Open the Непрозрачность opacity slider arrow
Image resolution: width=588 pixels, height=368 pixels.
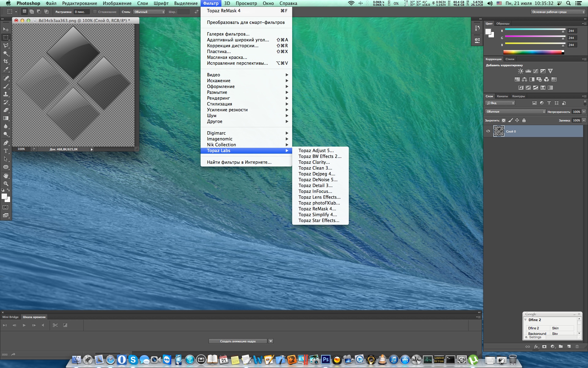pos(584,112)
